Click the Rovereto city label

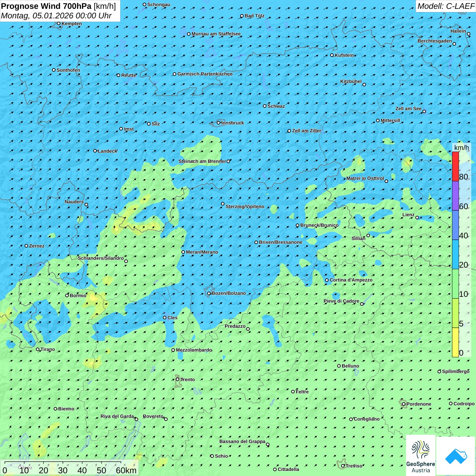(153, 416)
